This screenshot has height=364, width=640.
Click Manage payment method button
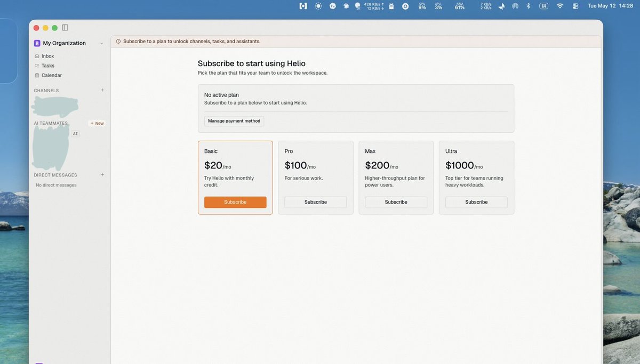click(234, 121)
